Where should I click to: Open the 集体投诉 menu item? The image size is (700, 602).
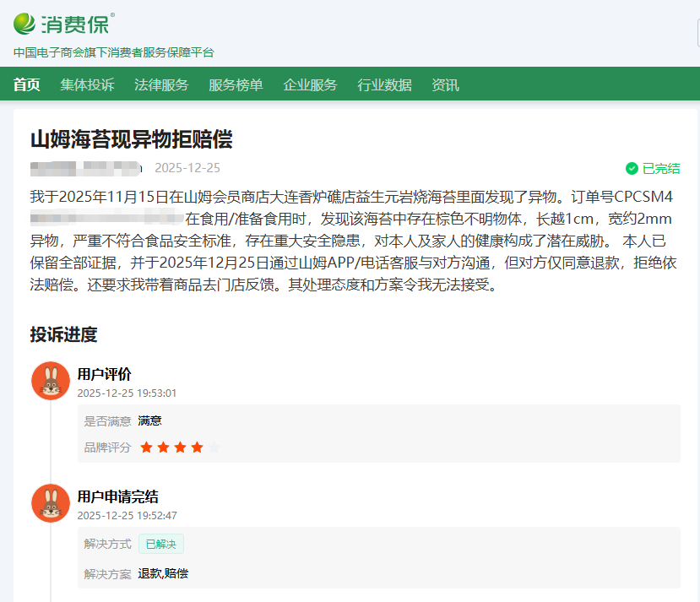[x=87, y=84]
